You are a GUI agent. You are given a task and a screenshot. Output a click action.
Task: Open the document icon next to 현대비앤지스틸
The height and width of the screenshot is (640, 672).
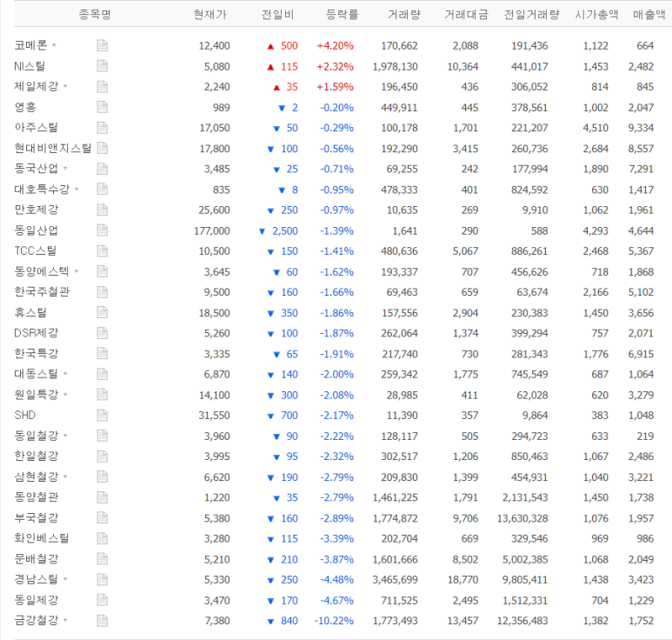[x=102, y=149]
